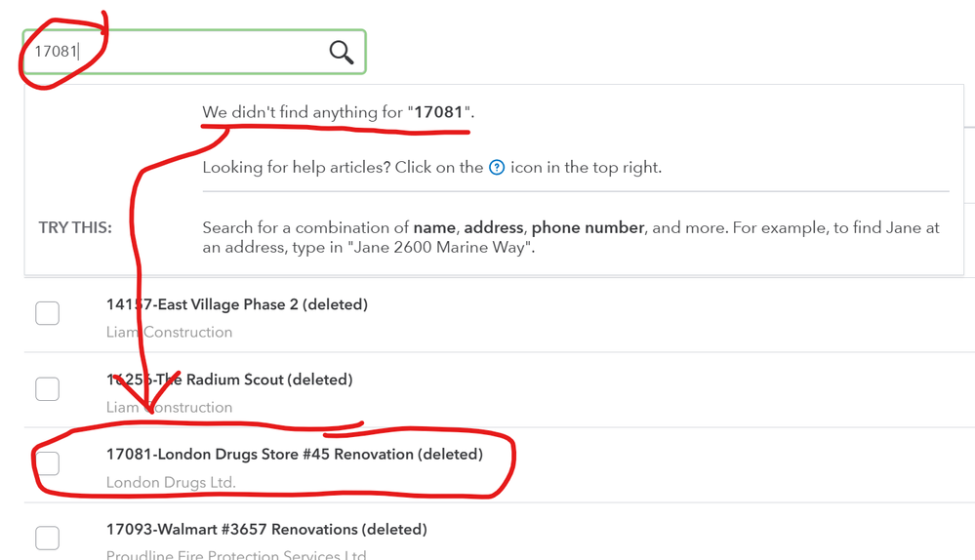This screenshot has width=975, height=560.
Task: Toggle the checkbox next to 17093-Walmart #3657 Renovations
Action: [x=47, y=538]
